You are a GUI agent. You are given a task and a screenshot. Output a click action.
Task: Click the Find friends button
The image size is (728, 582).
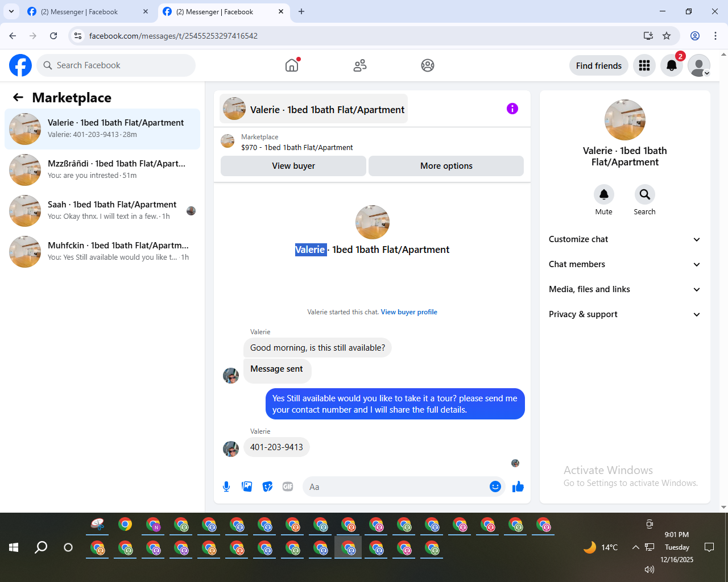[599, 65]
